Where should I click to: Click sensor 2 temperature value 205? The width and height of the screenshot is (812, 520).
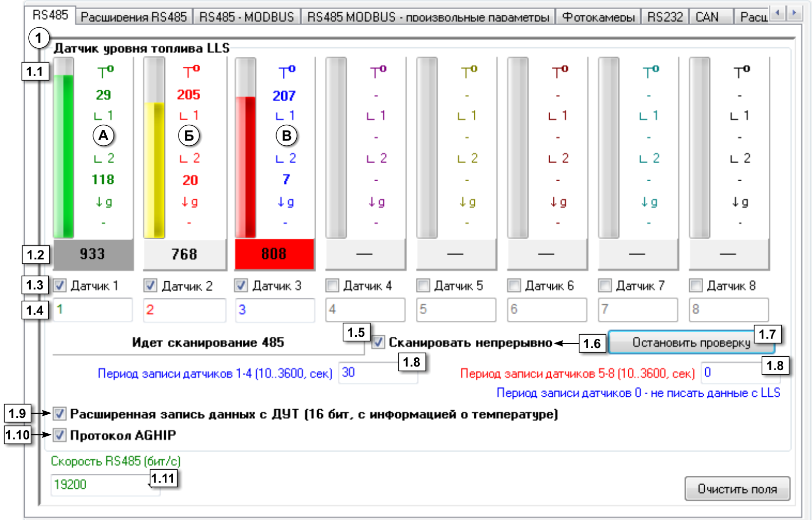(x=189, y=94)
